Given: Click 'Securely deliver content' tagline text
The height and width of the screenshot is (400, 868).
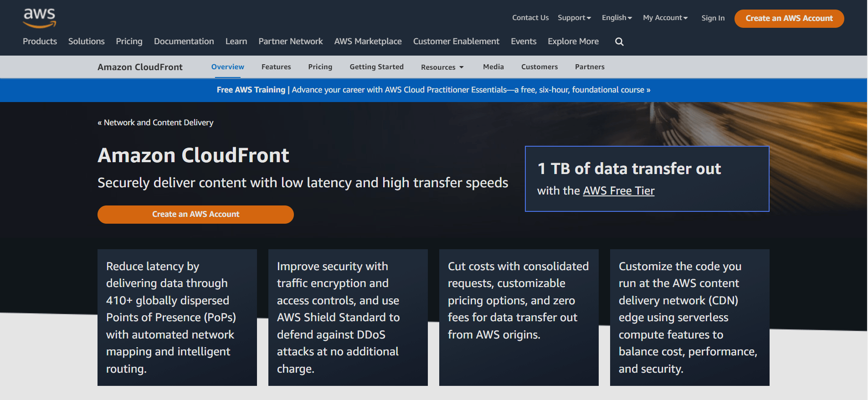Looking at the screenshot, I should coord(303,183).
